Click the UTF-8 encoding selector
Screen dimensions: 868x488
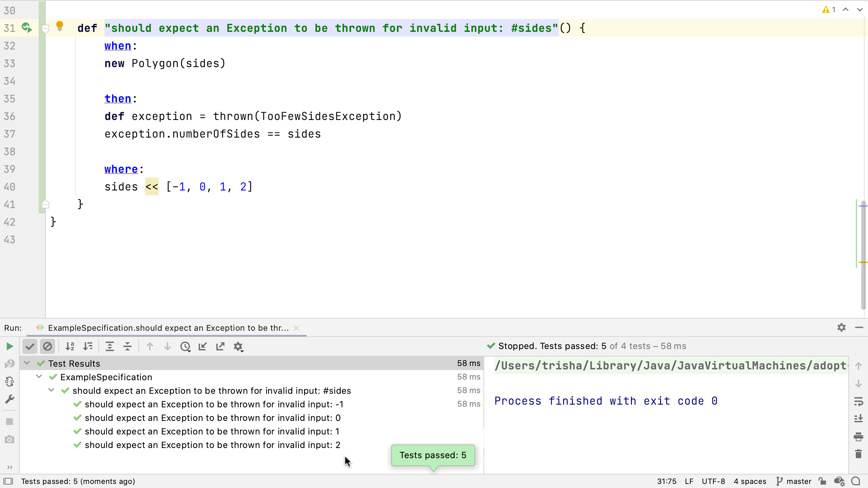[x=713, y=481]
